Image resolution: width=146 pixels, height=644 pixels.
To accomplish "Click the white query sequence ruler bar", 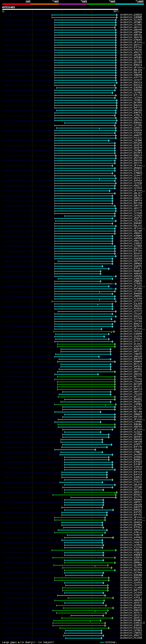I will coord(60,10).
